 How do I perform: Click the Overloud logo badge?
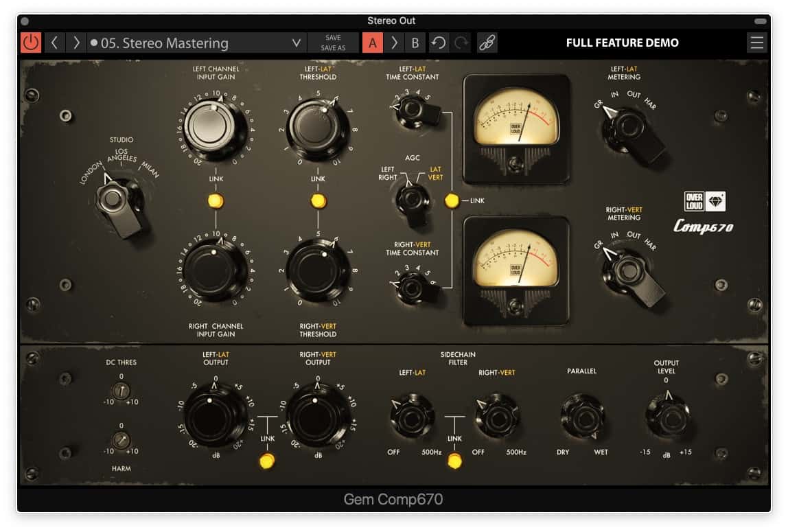[704, 201]
